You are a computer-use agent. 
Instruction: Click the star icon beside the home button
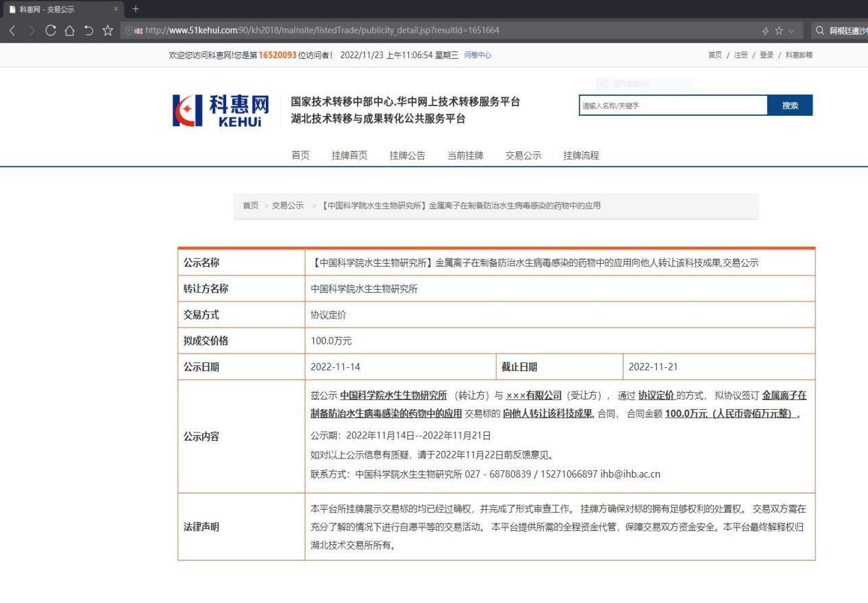pyautogui.click(x=108, y=30)
